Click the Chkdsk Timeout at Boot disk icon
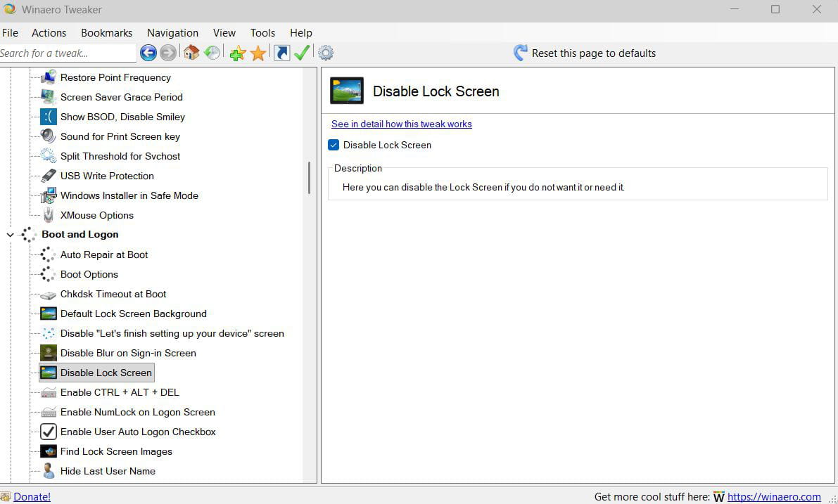 48,295
